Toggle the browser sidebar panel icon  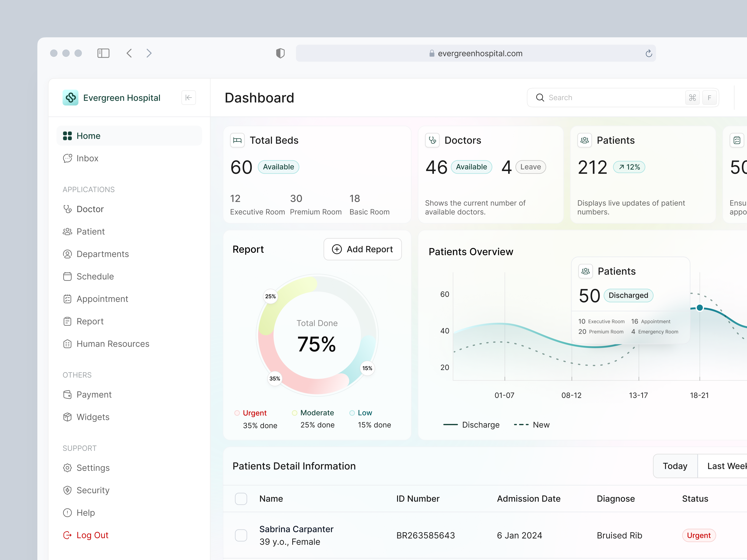click(103, 53)
